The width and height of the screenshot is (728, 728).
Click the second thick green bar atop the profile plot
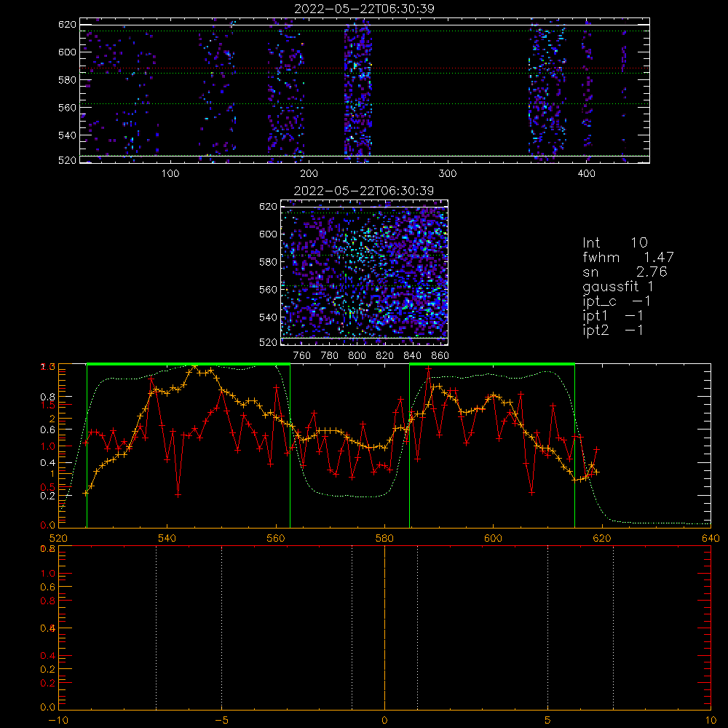point(492,365)
